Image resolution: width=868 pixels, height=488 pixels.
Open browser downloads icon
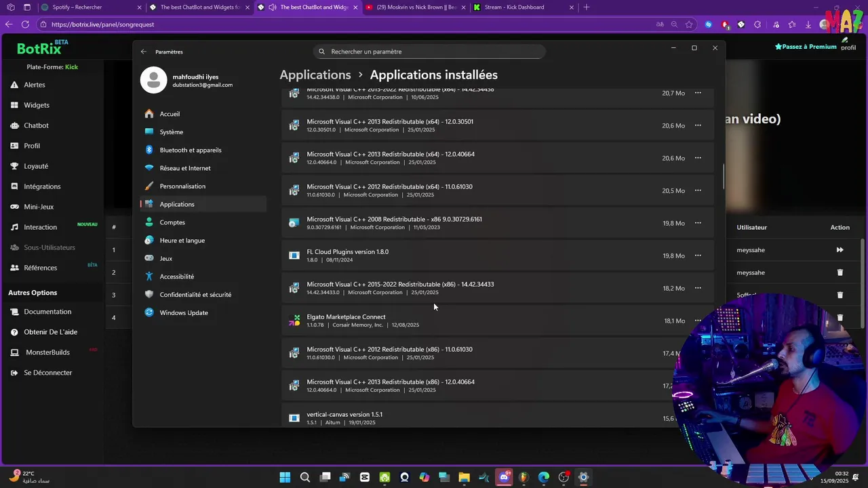point(808,24)
